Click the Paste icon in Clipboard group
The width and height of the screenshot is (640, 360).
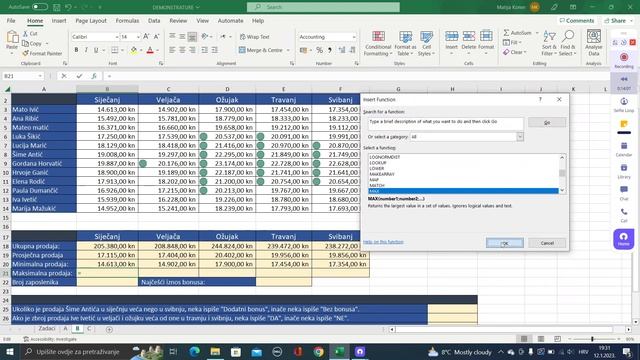coord(12,38)
